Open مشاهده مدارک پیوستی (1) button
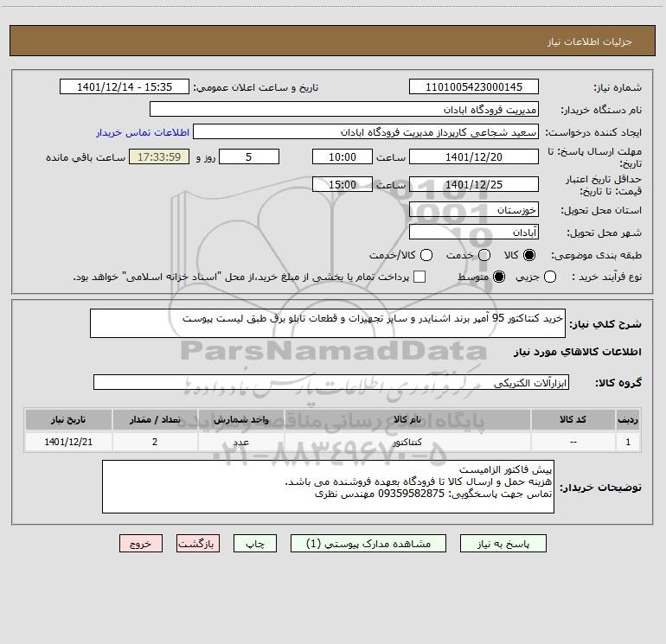Viewport: 666px width, 644px height. pos(368,544)
